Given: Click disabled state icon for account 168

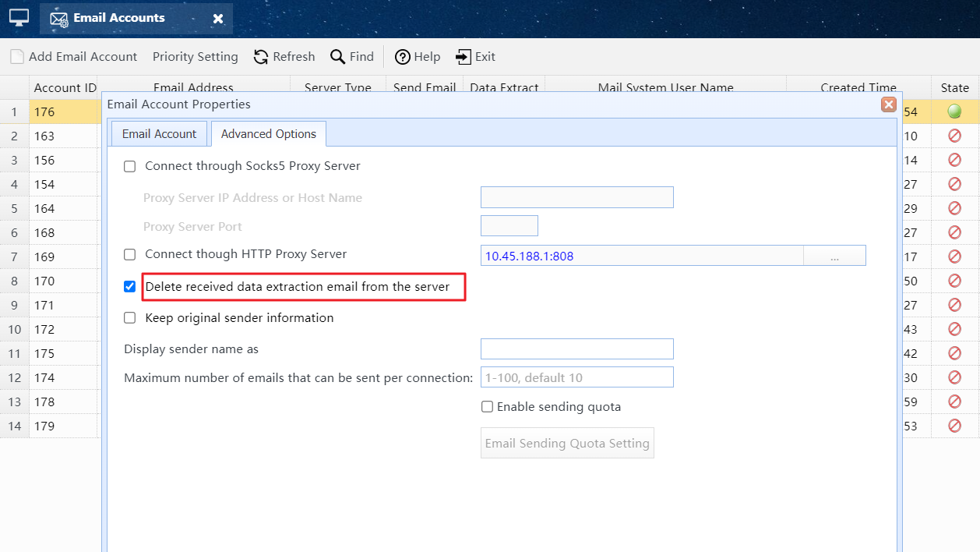Looking at the screenshot, I should pos(954,232).
